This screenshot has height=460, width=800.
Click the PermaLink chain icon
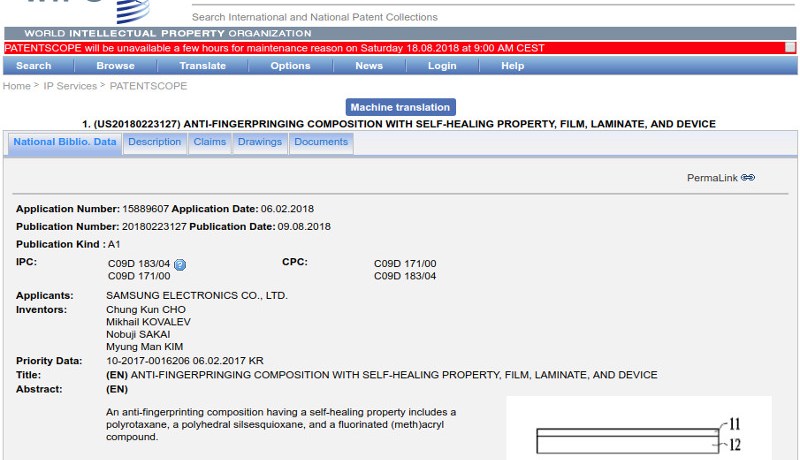(x=748, y=178)
